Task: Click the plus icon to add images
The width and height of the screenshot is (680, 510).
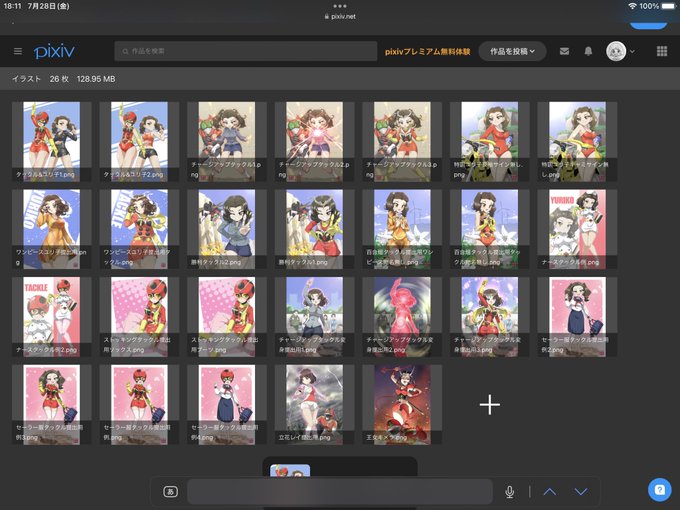Action: pyautogui.click(x=490, y=405)
